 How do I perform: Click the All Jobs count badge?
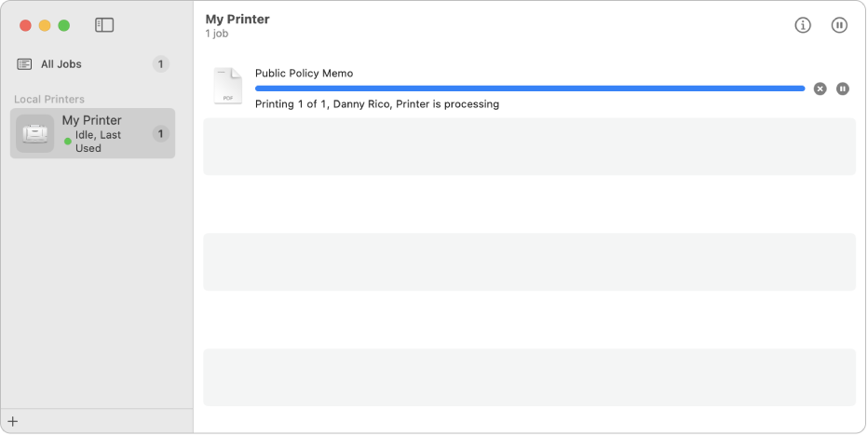tap(161, 64)
